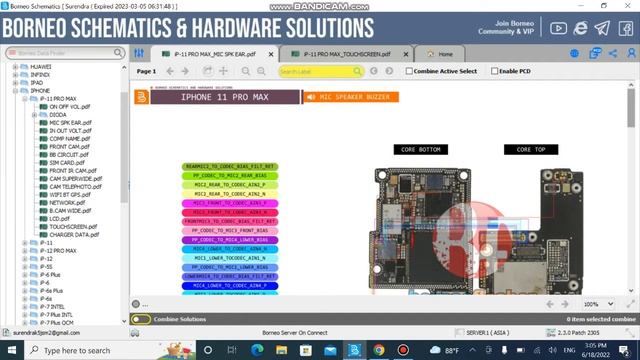Open ON OFF VOL.pdf in tree

click(x=69, y=107)
